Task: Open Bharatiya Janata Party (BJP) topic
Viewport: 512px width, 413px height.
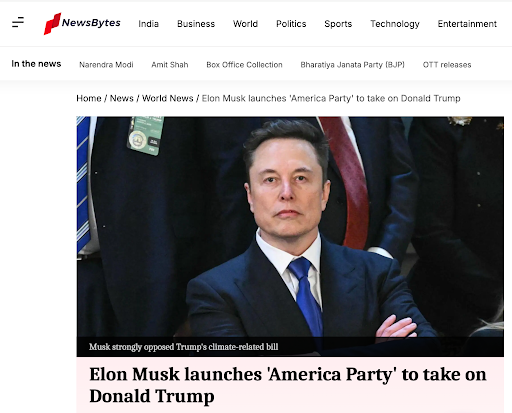Action: pos(352,64)
